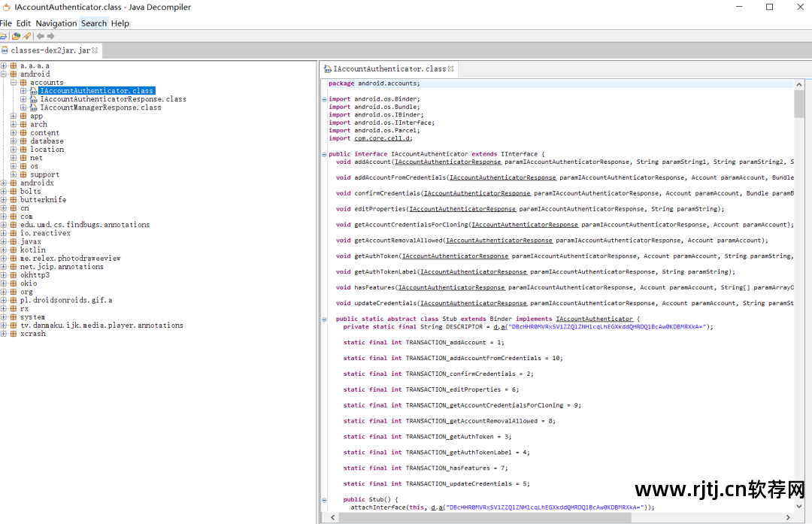The width and height of the screenshot is (812, 524).
Task: Close the IAccountAuthenticator.class editor tab
Action: [450, 68]
